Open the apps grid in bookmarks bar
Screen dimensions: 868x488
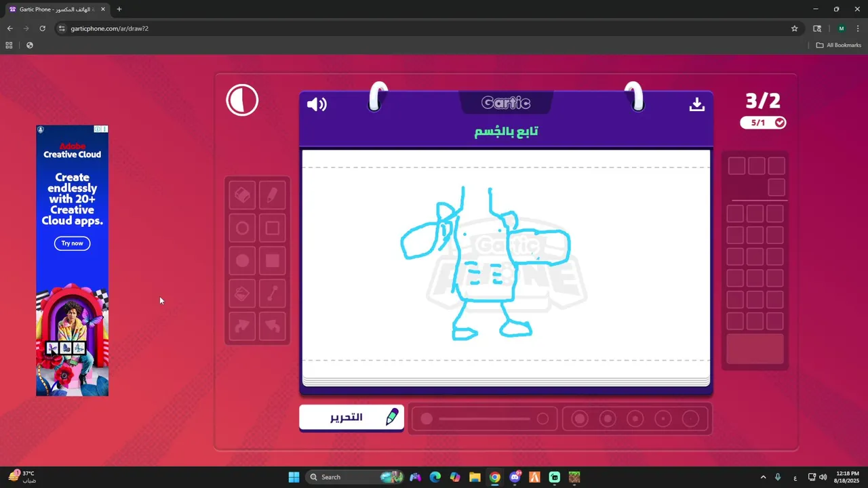pyautogui.click(x=9, y=45)
